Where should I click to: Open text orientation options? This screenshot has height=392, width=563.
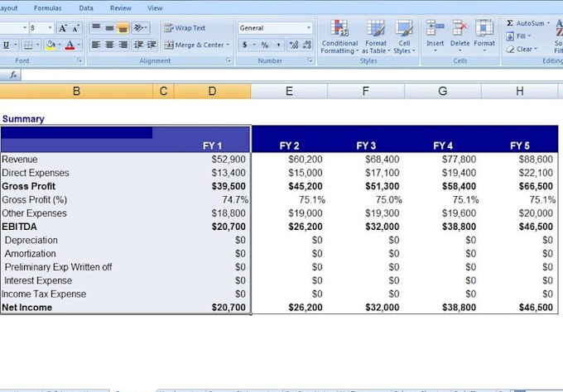point(141,27)
